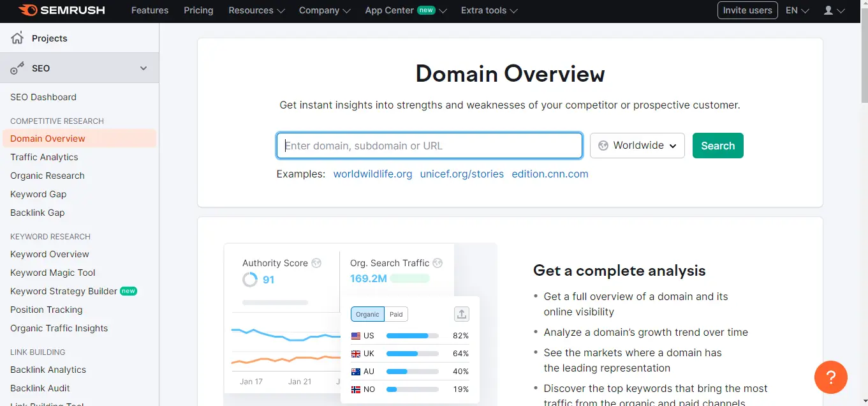The width and height of the screenshot is (868, 406).
Task: Open Organic Research
Action: [x=47, y=176]
